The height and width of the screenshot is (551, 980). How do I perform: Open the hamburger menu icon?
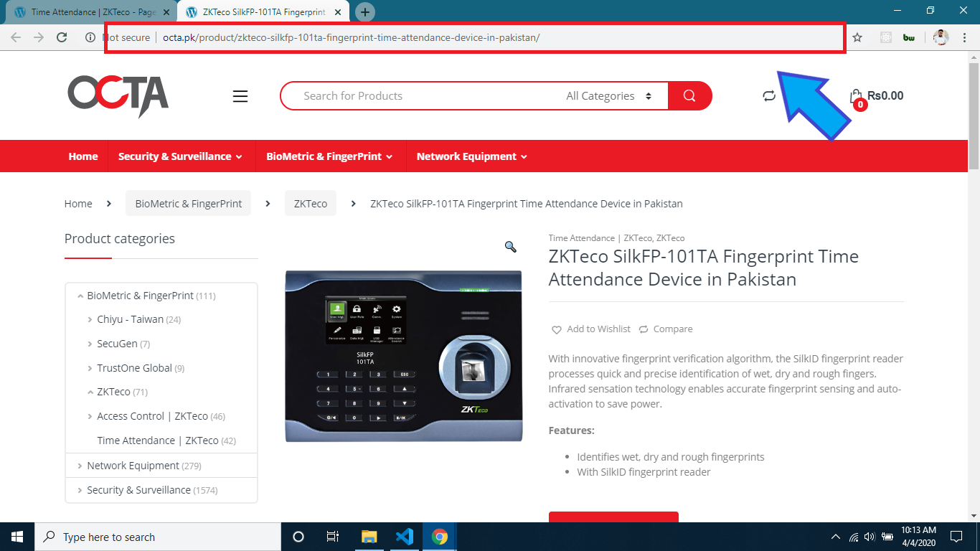(x=240, y=96)
